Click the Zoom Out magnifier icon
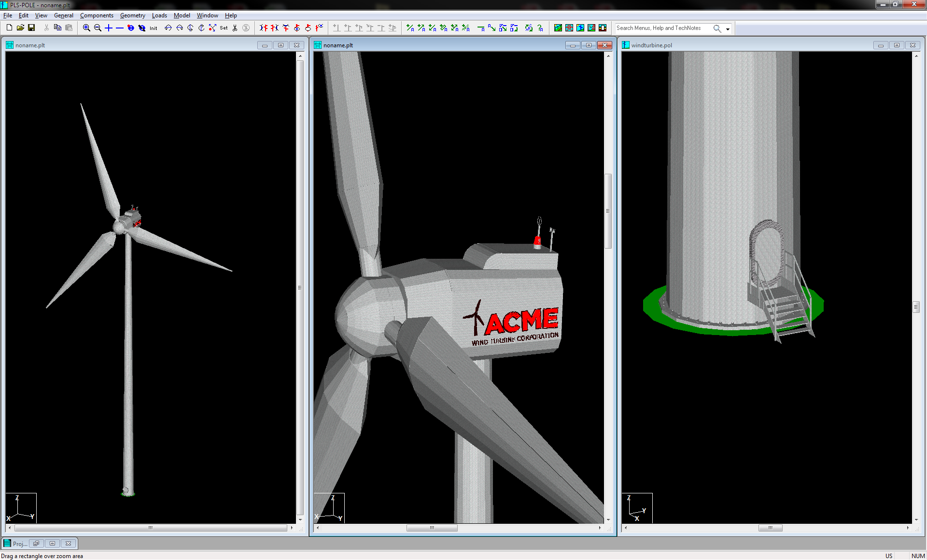This screenshot has width=927, height=560. tap(98, 28)
